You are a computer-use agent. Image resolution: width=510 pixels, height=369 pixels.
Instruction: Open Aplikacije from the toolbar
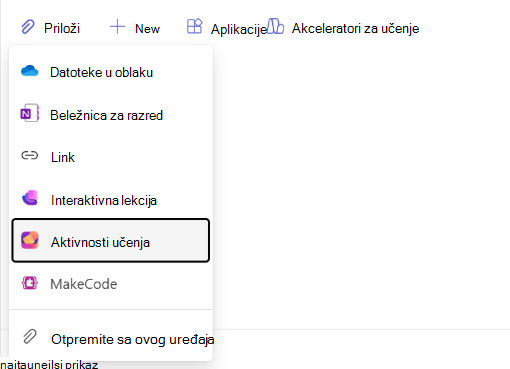point(239,30)
